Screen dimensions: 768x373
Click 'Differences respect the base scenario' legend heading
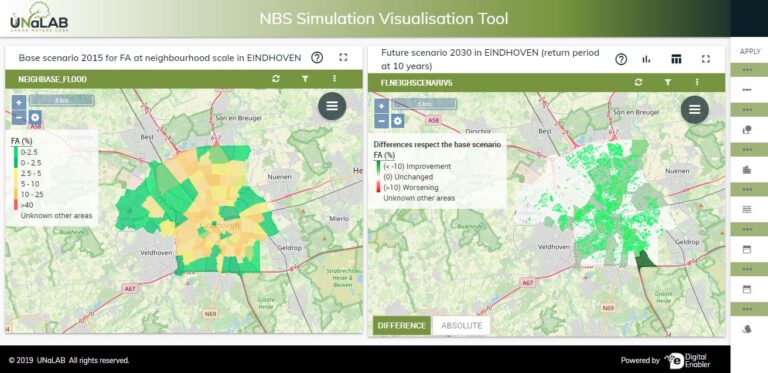437,145
